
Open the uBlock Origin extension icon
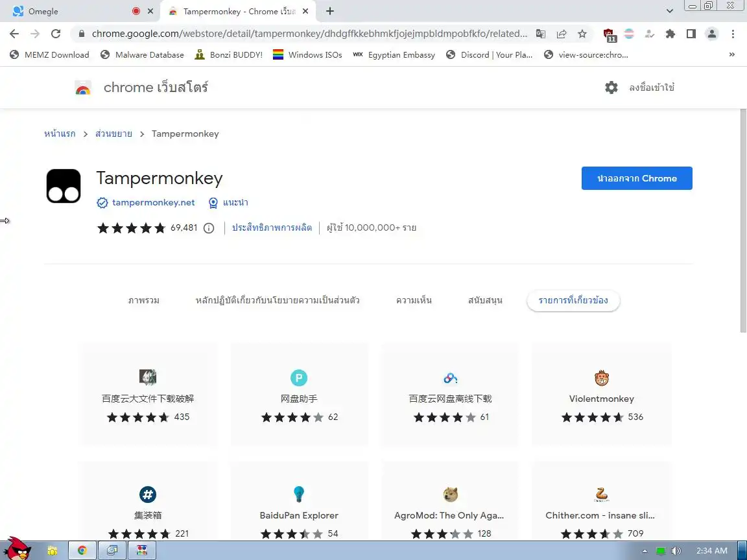(x=610, y=35)
